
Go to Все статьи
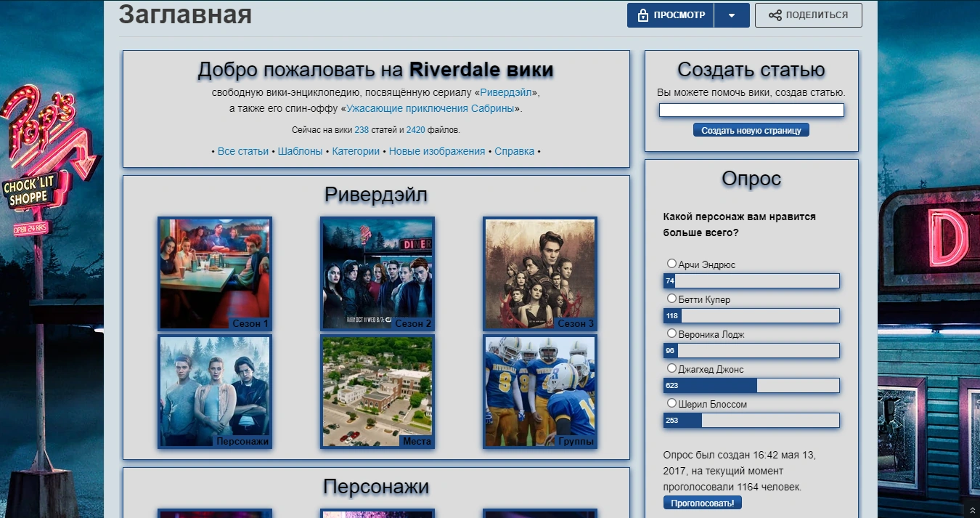pos(243,151)
